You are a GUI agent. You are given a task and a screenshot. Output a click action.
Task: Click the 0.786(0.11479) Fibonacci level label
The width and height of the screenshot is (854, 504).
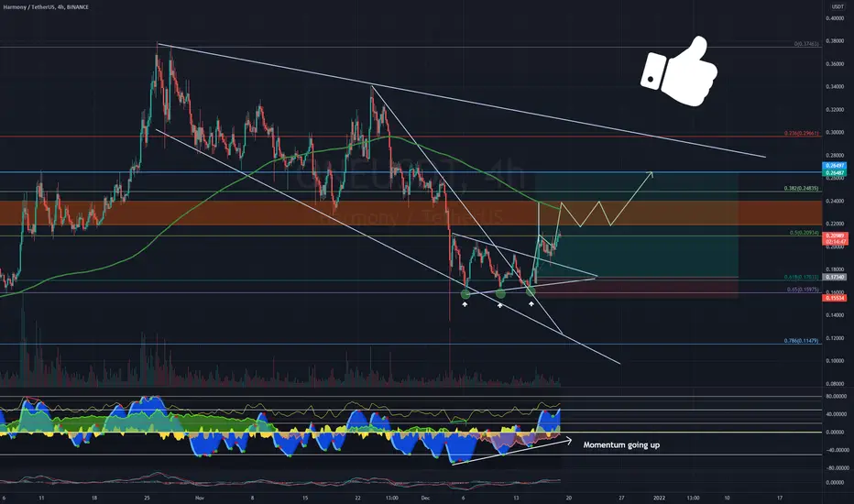(801, 341)
